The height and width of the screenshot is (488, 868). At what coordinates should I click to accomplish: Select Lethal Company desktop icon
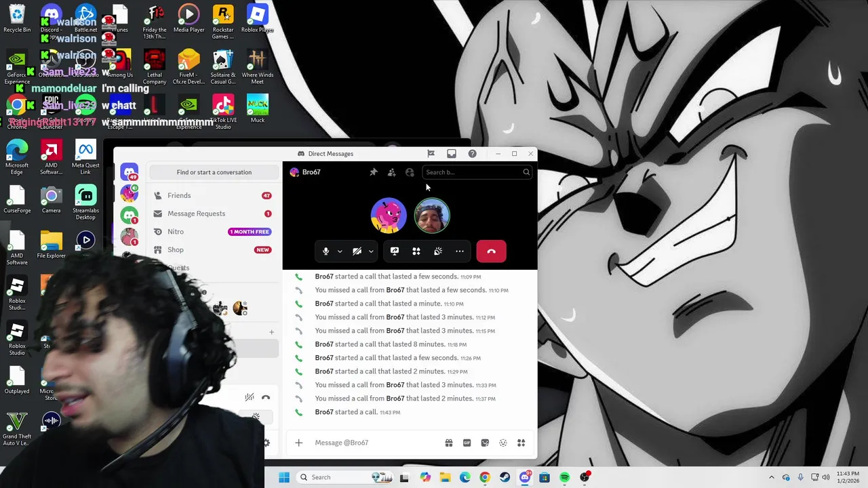[155, 67]
